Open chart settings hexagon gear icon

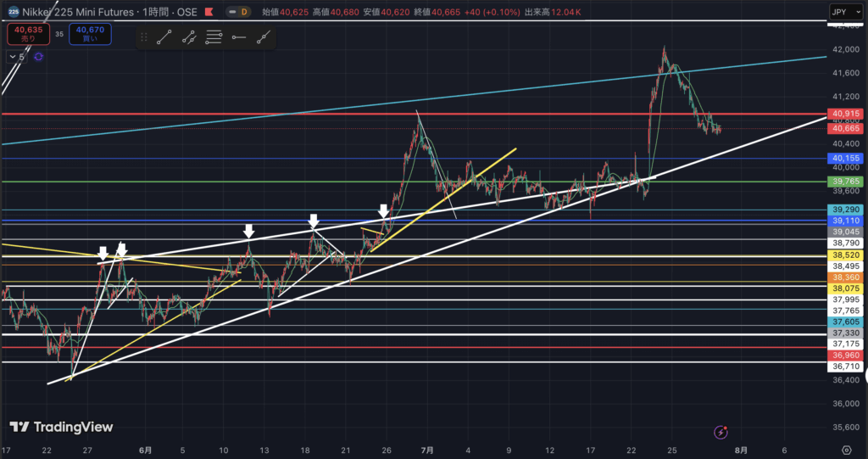[847, 450]
